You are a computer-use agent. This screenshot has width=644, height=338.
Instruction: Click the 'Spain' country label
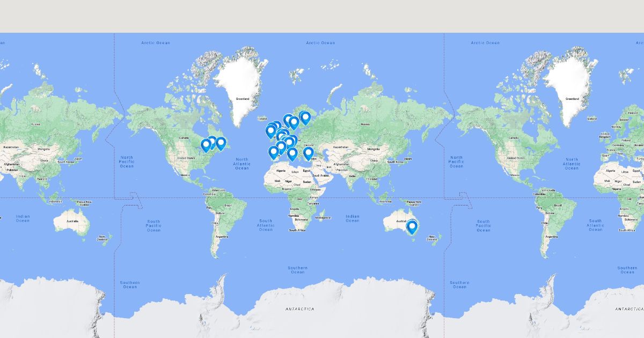[x=605, y=156]
